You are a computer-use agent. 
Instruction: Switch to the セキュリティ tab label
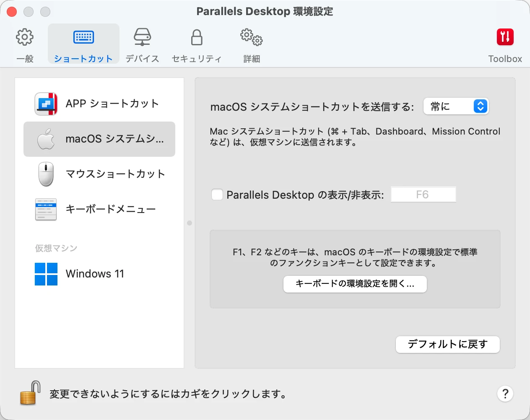tap(197, 59)
